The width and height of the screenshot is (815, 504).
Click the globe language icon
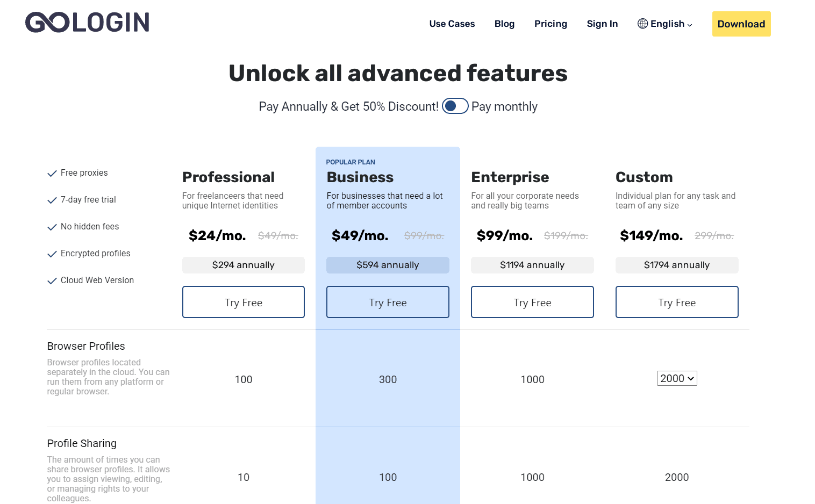click(x=642, y=24)
